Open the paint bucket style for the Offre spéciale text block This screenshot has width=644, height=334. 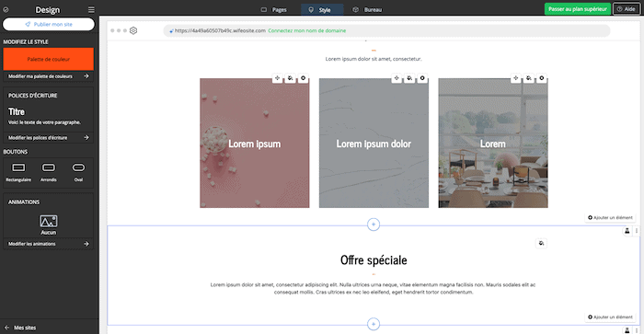541,243
